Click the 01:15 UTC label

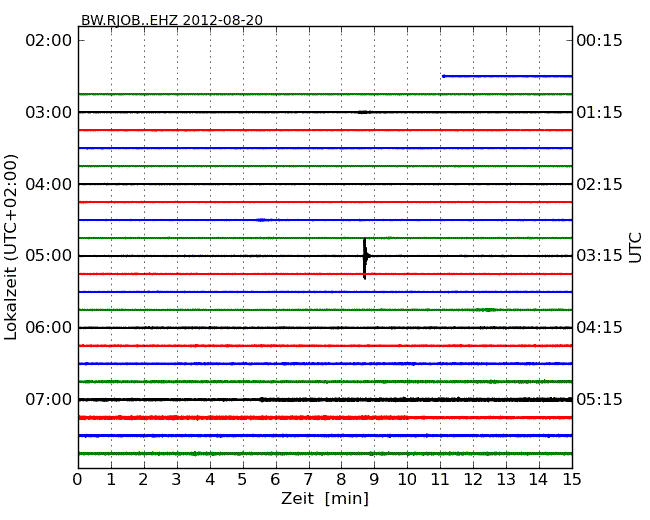pos(599,112)
